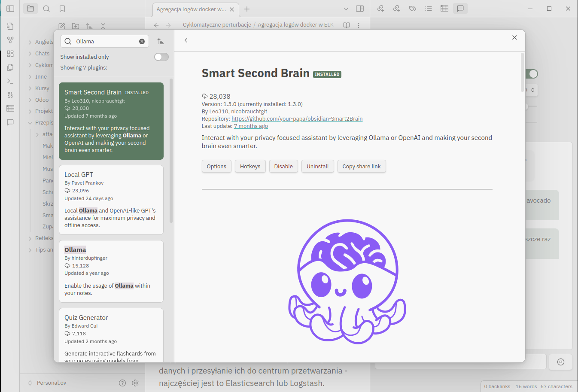Image resolution: width=578 pixels, height=392 pixels.
Task: Open the chat icon in the left ribbon
Action: pos(10,122)
